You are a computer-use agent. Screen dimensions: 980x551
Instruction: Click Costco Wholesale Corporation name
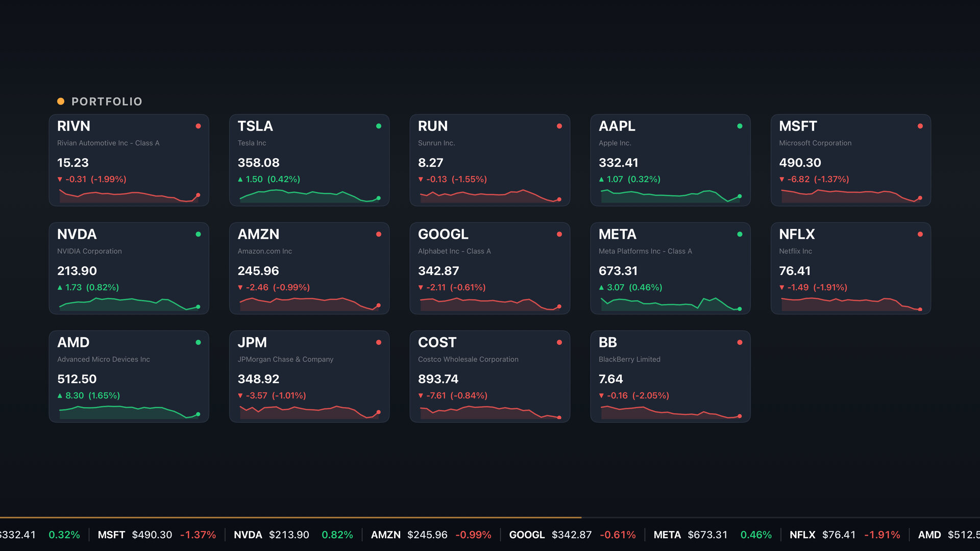(x=468, y=359)
